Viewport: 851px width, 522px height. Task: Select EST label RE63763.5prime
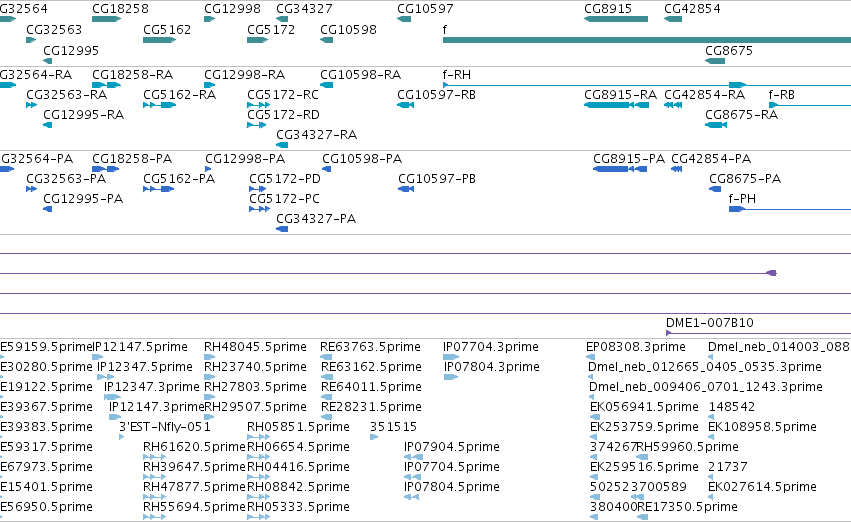pyautogui.click(x=370, y=347)
